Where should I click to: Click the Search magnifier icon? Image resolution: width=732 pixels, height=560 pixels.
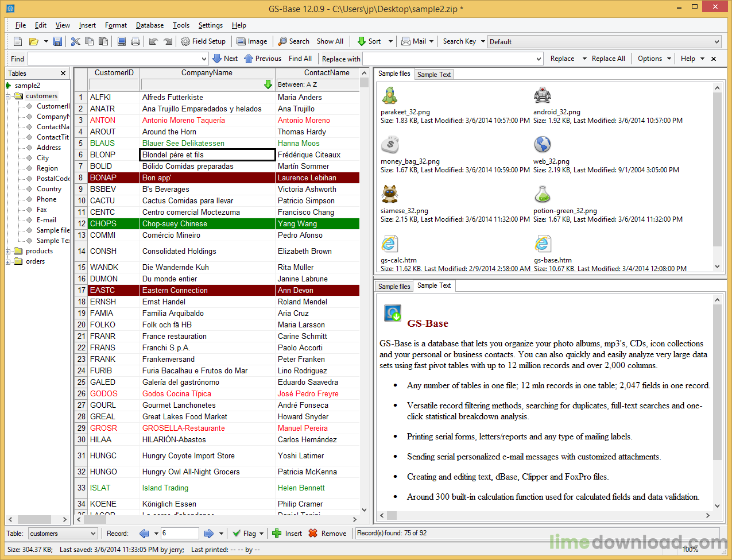click(282, 41)
